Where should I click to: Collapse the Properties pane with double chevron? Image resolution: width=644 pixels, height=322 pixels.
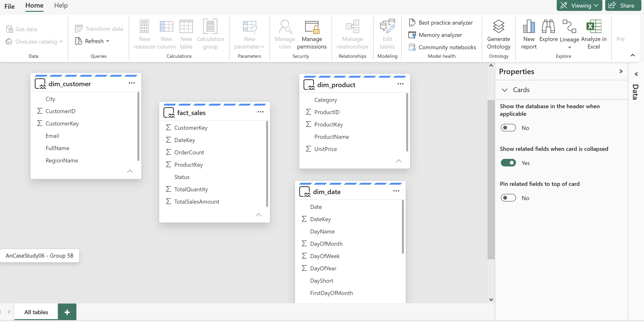pyautogui.click(x=621, y=71)
